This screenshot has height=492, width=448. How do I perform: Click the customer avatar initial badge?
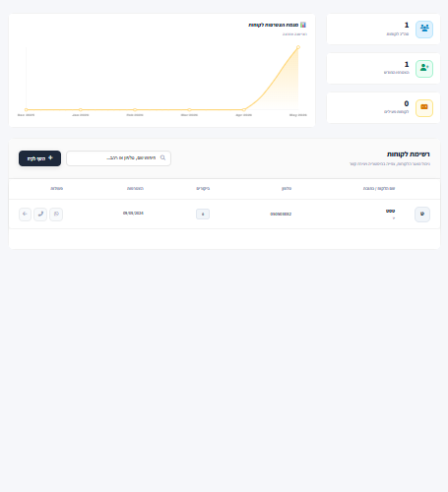tap(422, 215)
